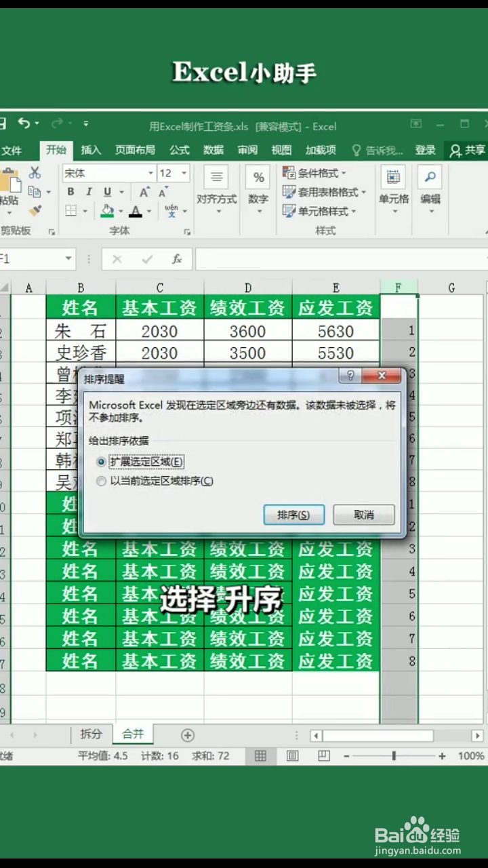Switch to Normal view in status bar

tap(260, 755)
